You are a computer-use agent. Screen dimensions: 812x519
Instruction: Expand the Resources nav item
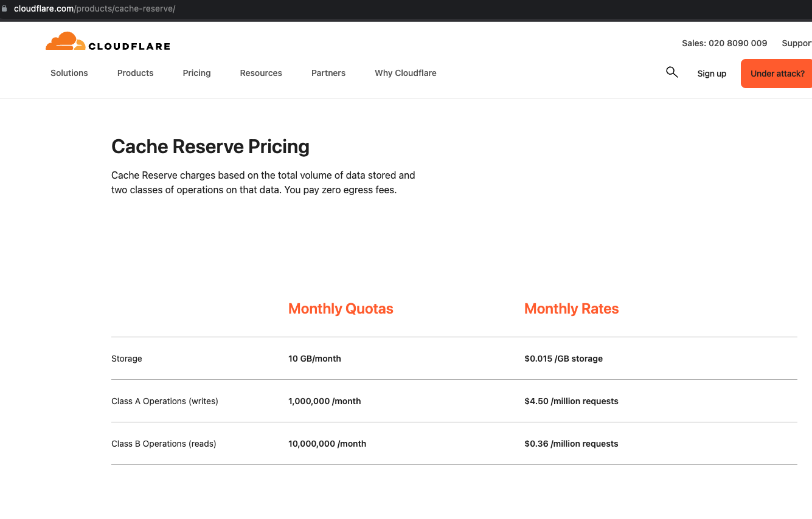(261, 73)
